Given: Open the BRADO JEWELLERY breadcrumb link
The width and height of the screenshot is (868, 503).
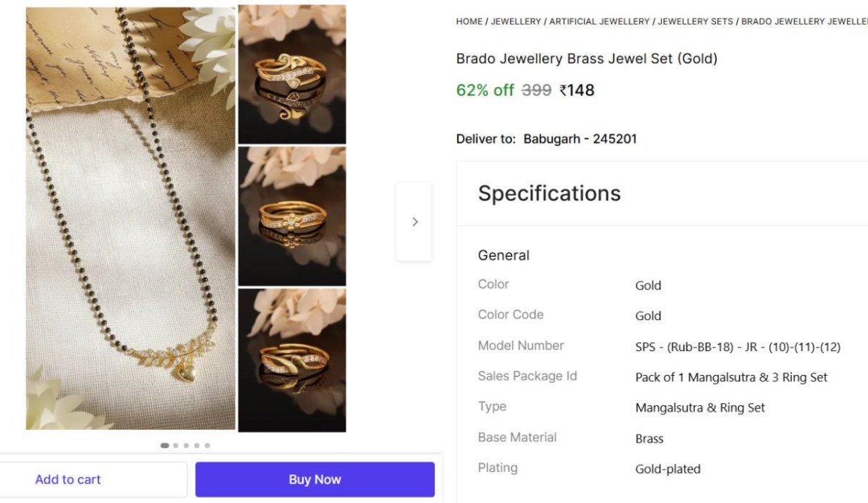Looking at the screenshot, I should point(803,22).
